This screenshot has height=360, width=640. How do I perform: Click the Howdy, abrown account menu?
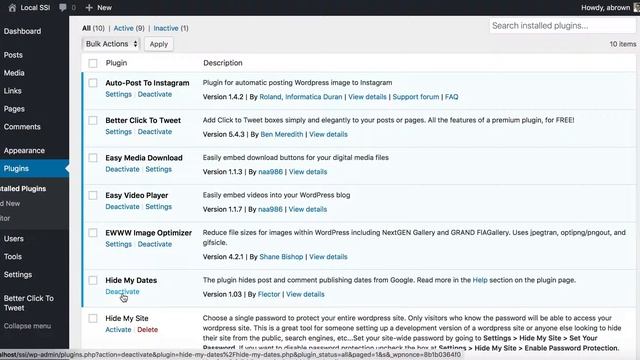click(x=606, y=7)
